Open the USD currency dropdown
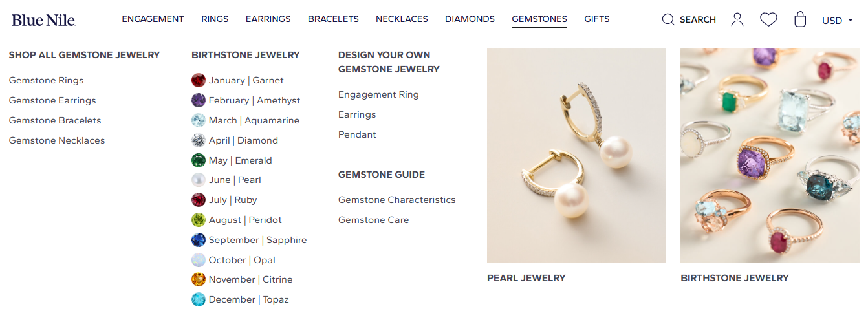 click(837, 20)
